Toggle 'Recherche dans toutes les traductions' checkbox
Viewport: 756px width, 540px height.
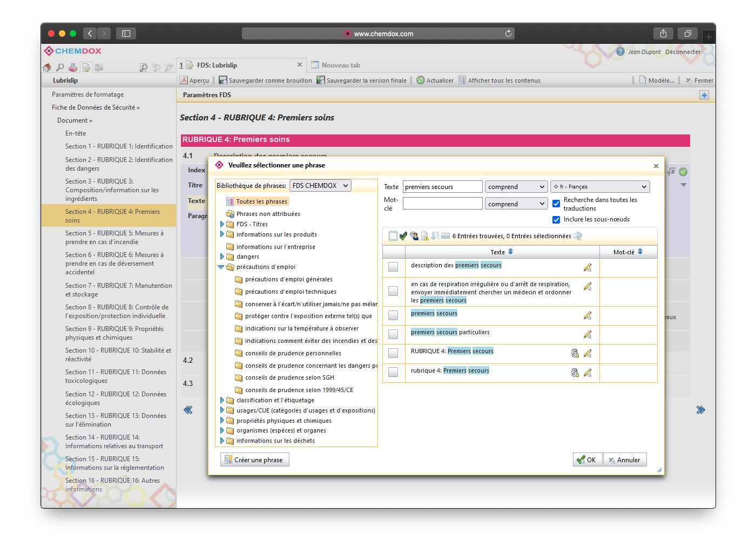[556, 204]
